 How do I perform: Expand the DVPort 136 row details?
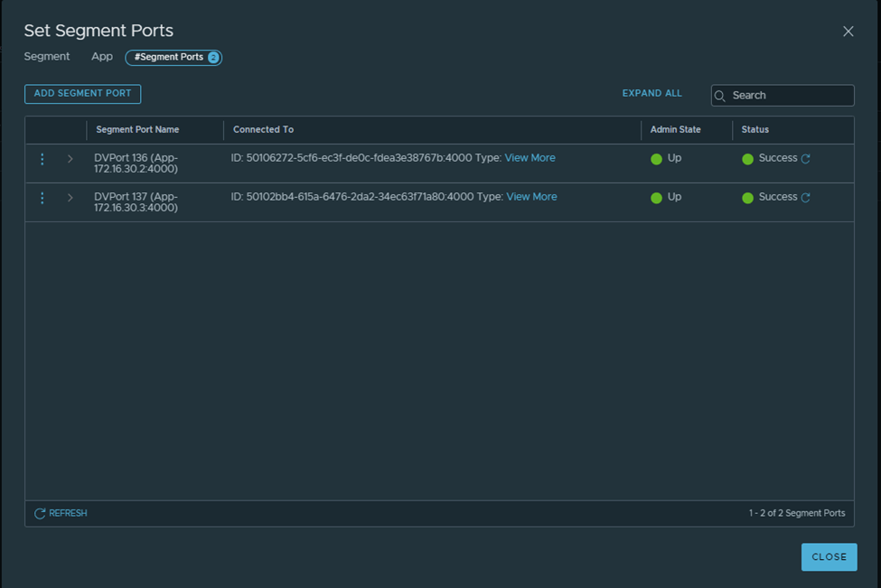[x=70, y=159]
